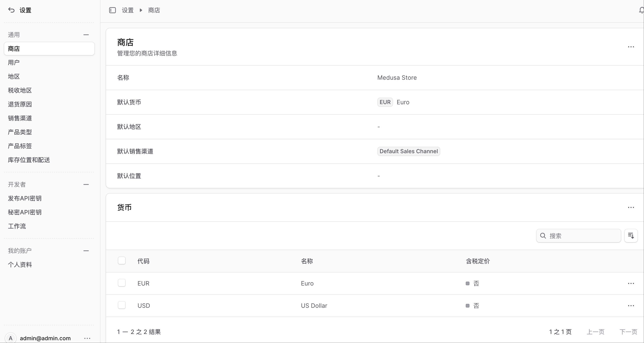Viewport: 644px width, 343px height.
Task: Open 库存位置和配送 in the sidebar
Action: pyautogui.click(x=49, y=160)
